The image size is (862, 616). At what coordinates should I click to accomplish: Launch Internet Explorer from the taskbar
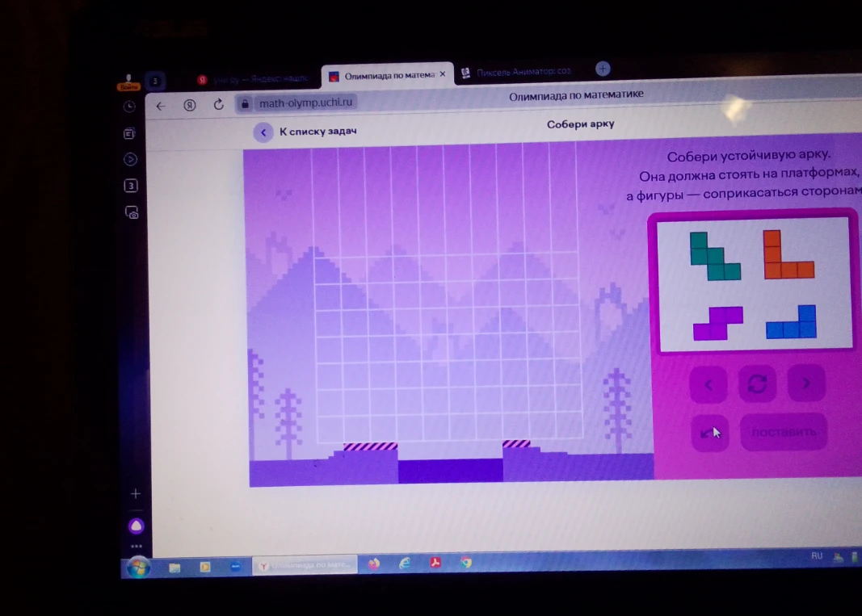coord(405,563)
